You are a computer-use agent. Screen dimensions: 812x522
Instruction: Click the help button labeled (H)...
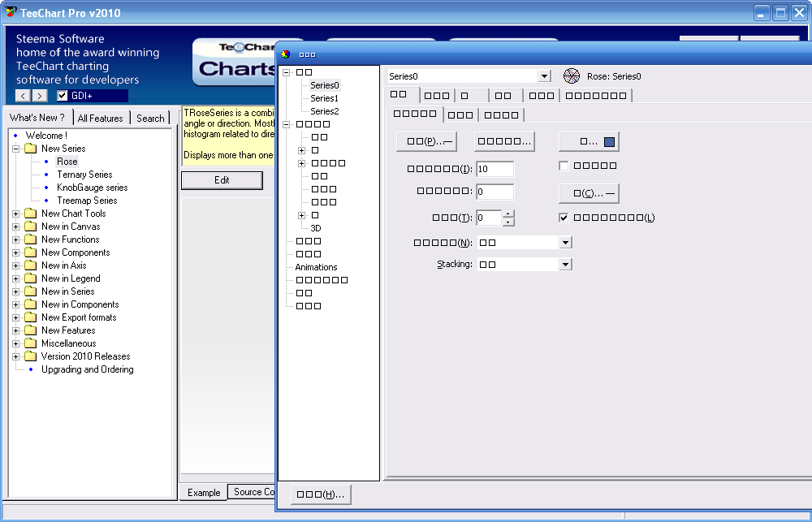click(321, 494)
